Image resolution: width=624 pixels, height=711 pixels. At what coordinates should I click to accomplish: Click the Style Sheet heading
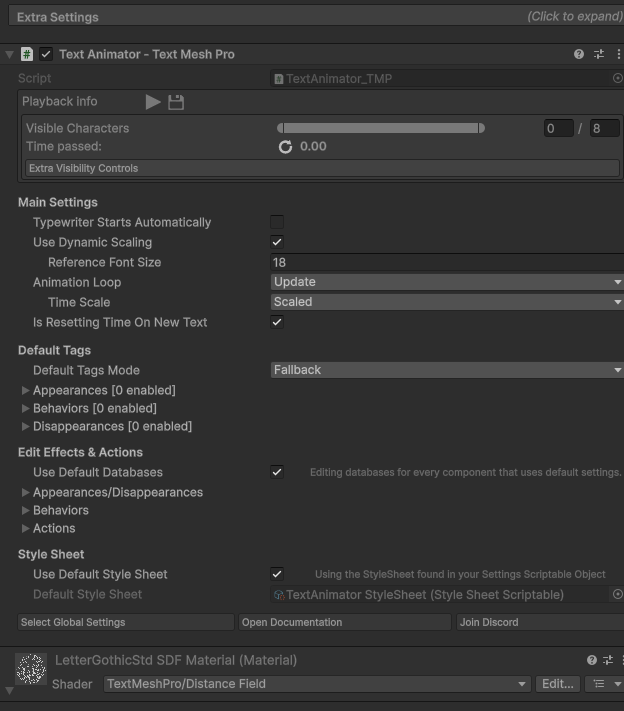[x=51, y=555]
